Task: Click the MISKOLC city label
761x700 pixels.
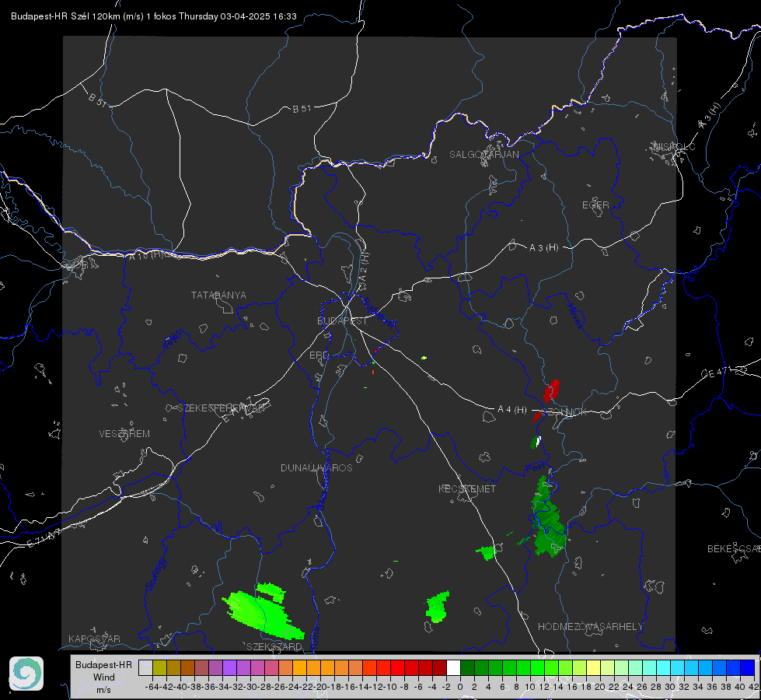Action: click(674, 146)
